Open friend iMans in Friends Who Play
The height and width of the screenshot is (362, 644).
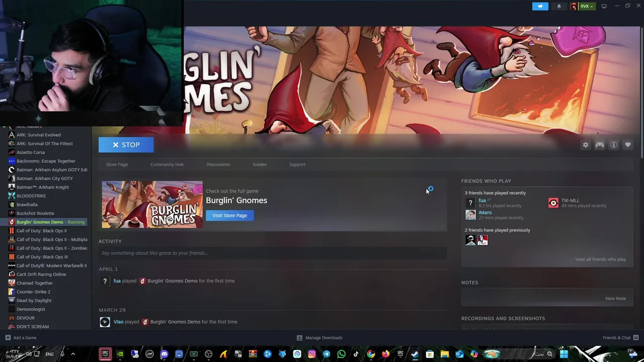(485, 213)
